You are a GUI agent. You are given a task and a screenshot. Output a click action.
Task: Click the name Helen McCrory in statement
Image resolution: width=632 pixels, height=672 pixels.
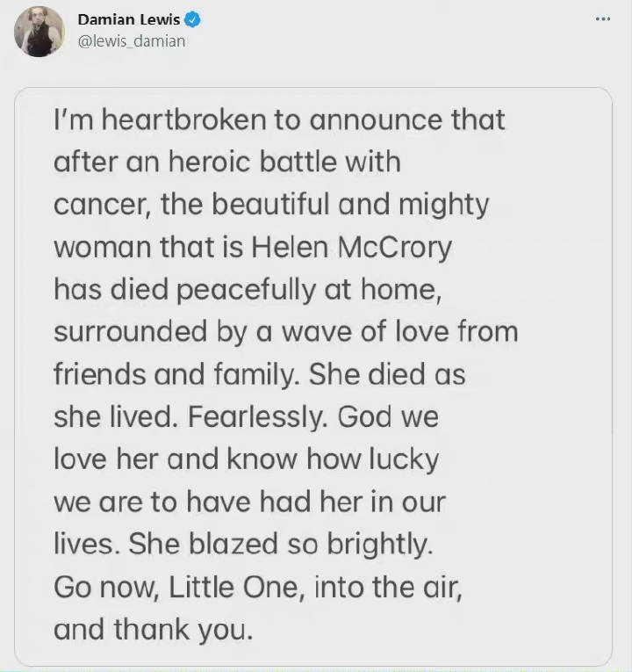pyautogui.click(x=351, y=248)
